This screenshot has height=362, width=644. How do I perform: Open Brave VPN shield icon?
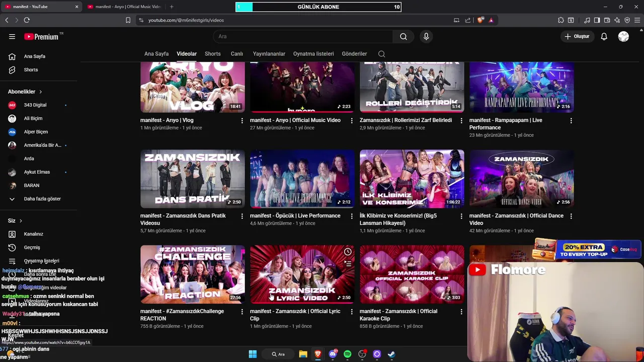(x=627, y=20)
